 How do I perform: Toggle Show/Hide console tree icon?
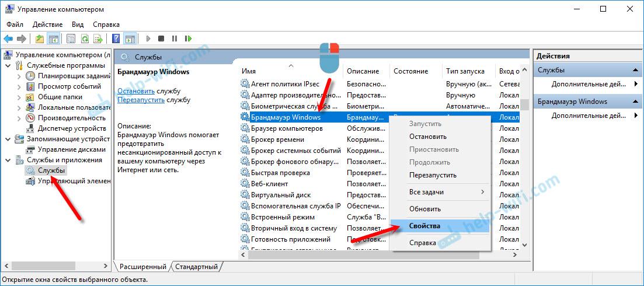point(53,39)
